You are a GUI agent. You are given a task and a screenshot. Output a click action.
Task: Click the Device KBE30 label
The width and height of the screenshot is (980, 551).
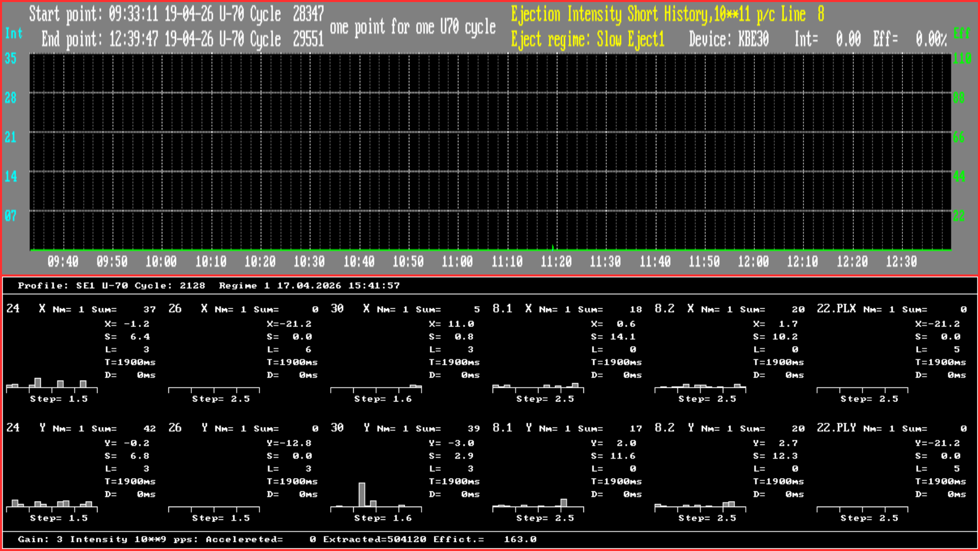tap(728, 39)
